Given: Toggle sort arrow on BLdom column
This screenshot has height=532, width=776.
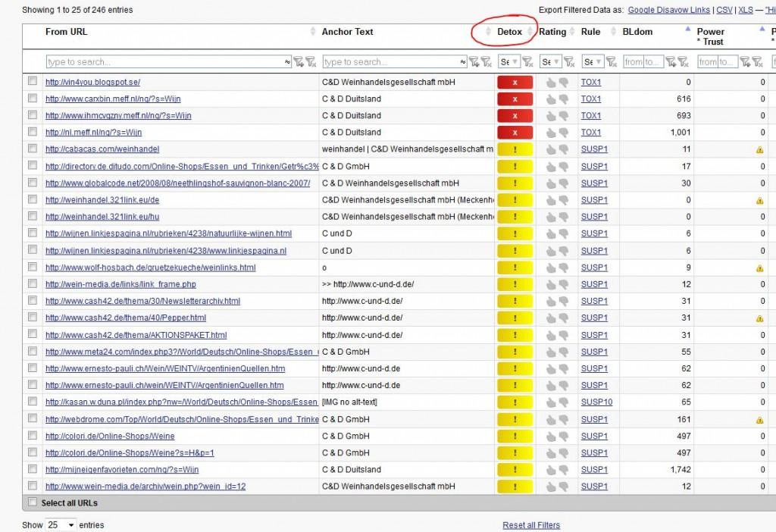Looking at the screenshot, I should (x=687, y=30).
